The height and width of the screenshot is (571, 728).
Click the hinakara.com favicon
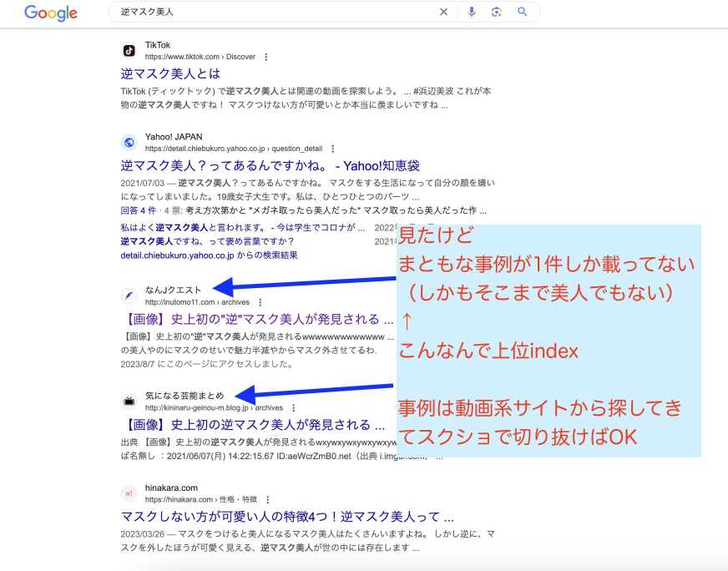pyautogui.click(x=129, y=493)
